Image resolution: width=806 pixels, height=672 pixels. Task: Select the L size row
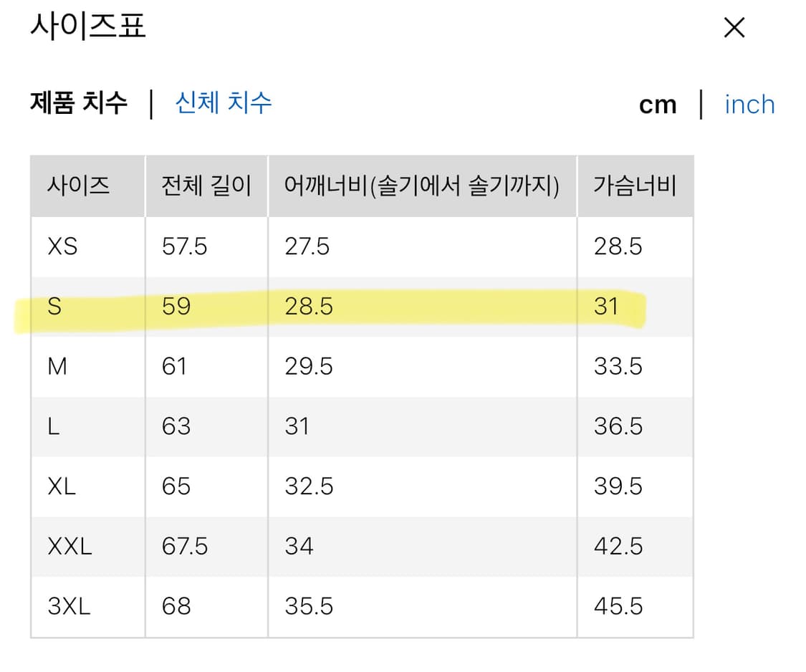[x=322, y=426]
